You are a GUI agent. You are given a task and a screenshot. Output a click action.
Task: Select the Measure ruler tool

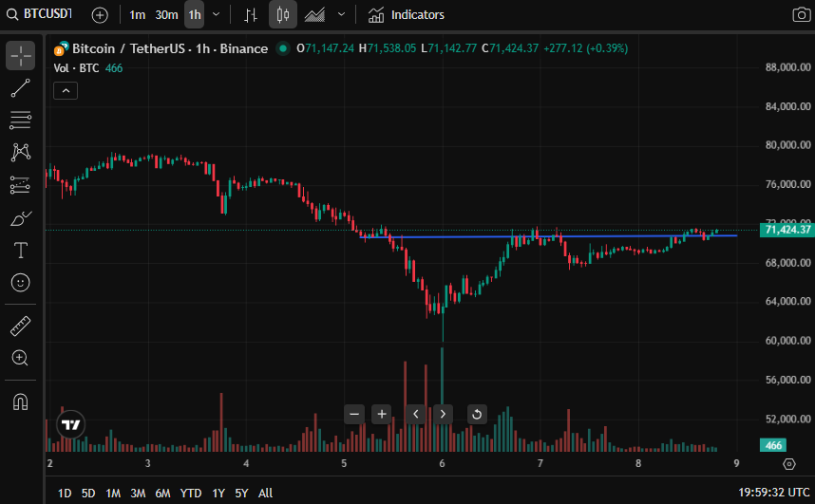20,327
